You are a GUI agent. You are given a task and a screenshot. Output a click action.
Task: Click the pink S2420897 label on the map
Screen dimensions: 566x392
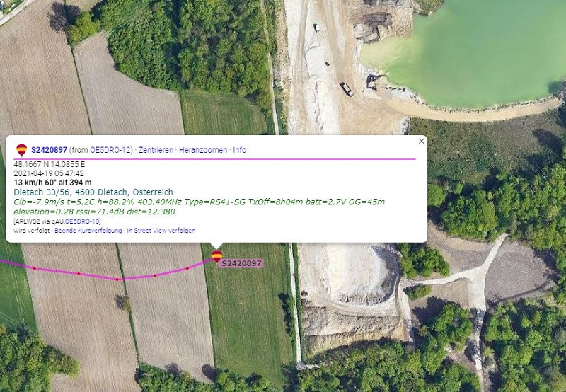tap(241, 263)
